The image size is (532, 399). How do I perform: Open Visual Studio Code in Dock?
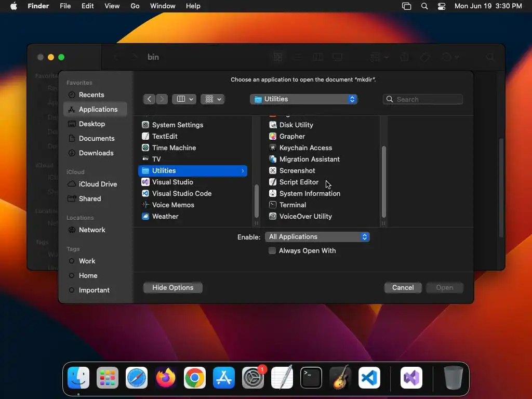(369, 378)
